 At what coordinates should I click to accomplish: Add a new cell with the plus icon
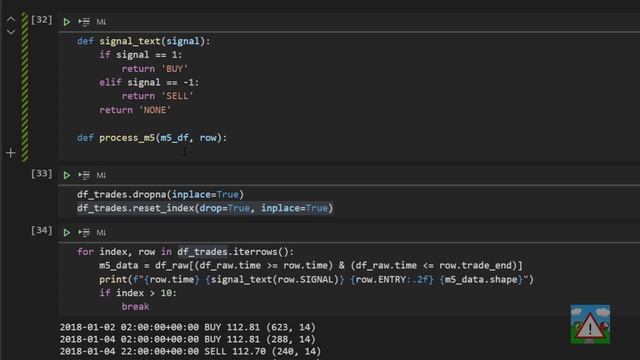click(x=11, y=153)
